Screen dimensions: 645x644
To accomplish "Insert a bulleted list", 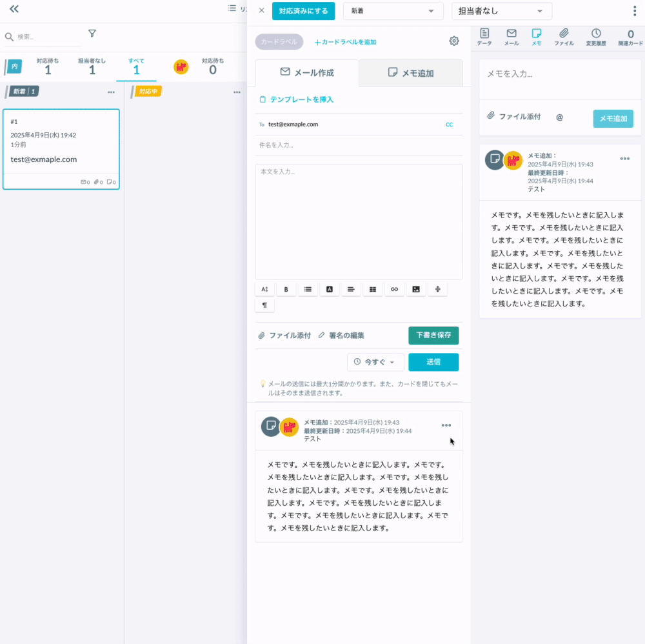I will 308,289.
